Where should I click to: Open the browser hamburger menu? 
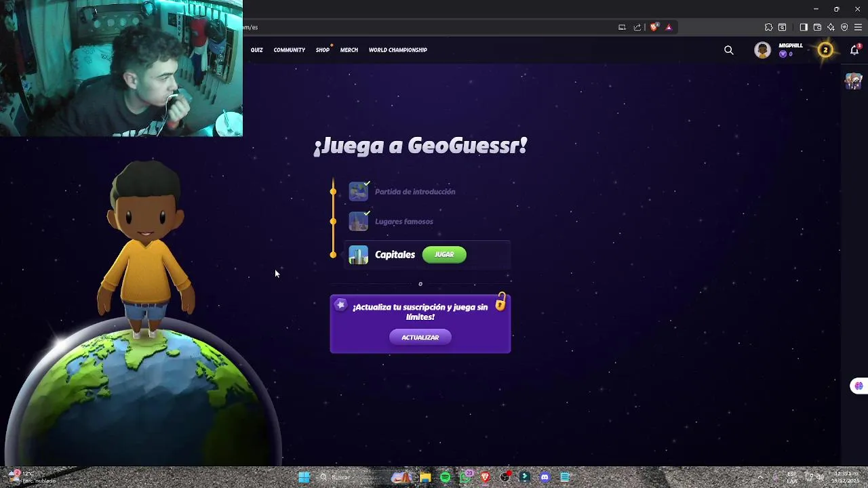click(x=858, y=27)
